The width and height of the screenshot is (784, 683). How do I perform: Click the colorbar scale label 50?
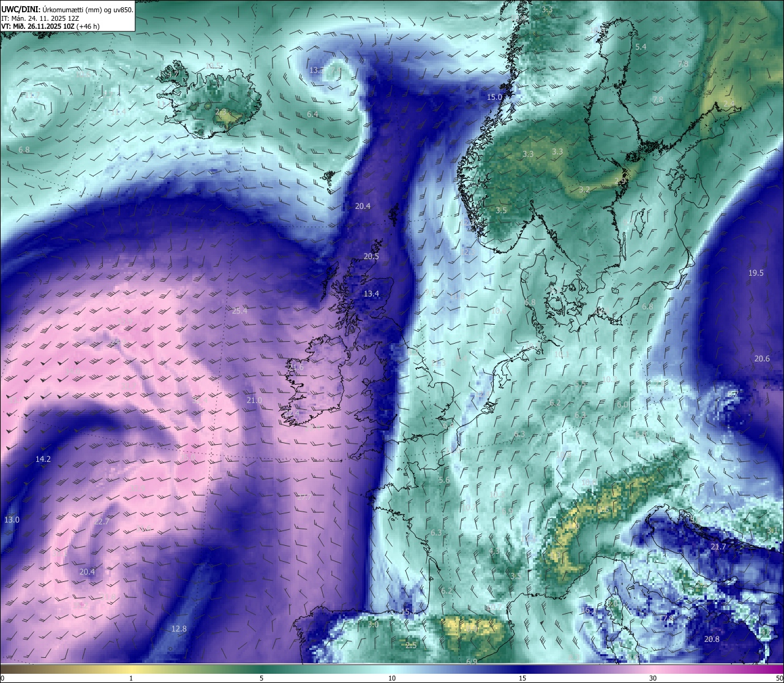click(x=779, y=678)
